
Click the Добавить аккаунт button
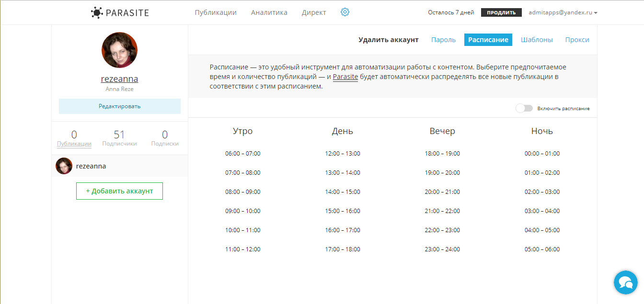(x=119, y=191)
